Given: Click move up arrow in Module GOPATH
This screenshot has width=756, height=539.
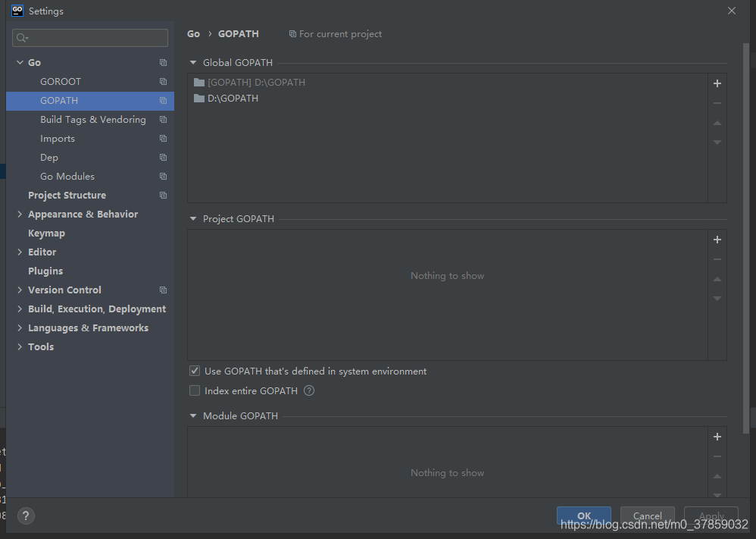Looking at the screenshot, I should pos(717,476).
